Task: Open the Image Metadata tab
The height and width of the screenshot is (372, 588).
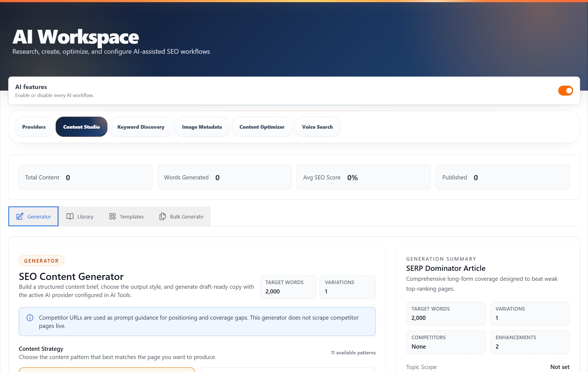Action: coord(202,127)
